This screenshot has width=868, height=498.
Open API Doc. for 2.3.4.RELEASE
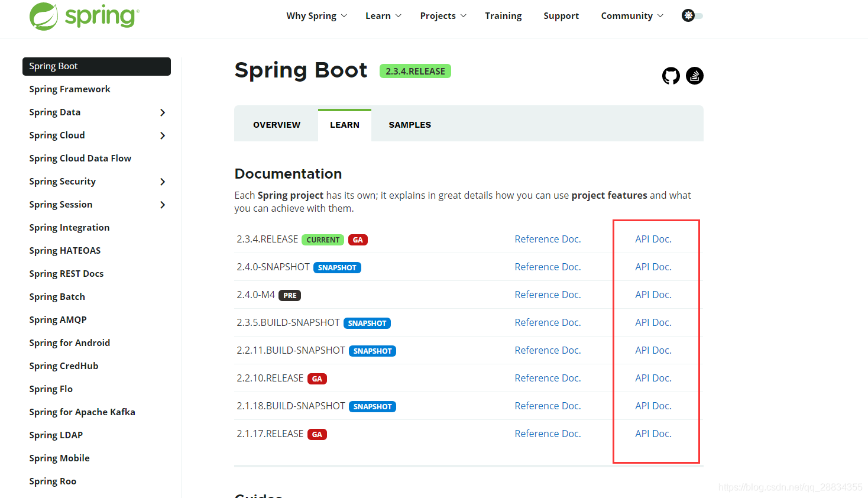[x=653, y=239]
